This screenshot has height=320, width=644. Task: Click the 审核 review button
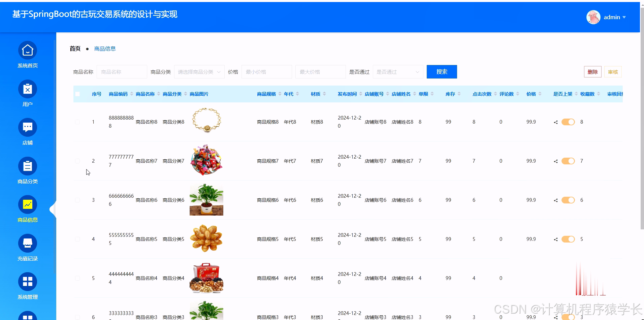pos(613,72)
